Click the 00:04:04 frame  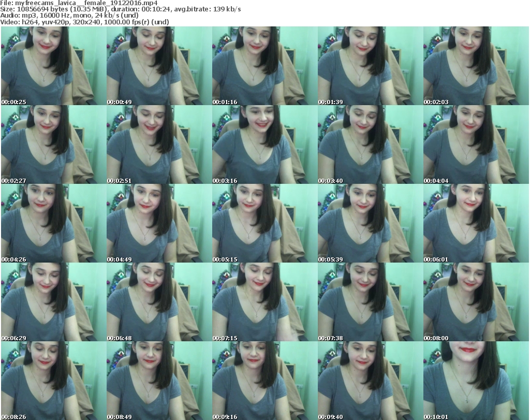pos(476,144)
